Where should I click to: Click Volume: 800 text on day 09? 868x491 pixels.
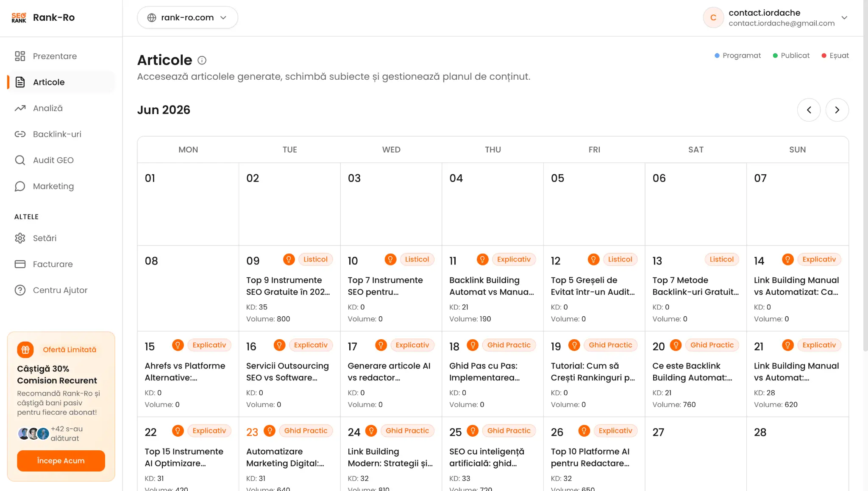[x=268, y=319]
